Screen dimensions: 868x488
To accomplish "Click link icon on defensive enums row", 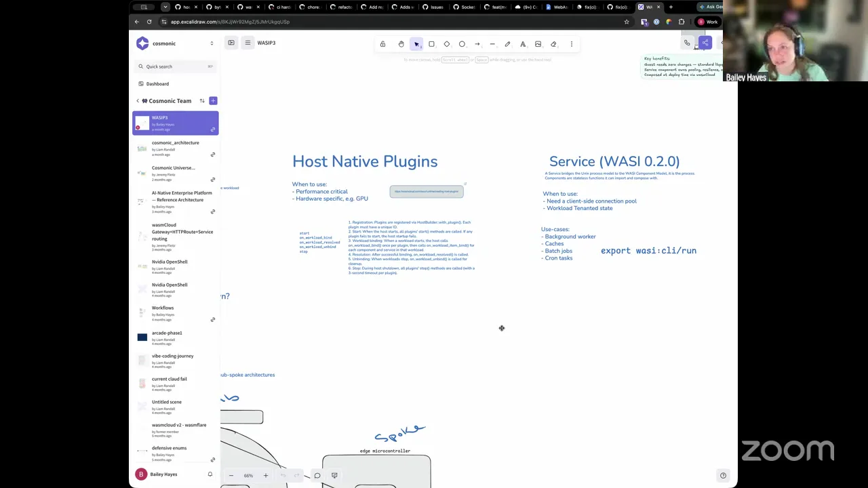I will click(x=213, y=460).
